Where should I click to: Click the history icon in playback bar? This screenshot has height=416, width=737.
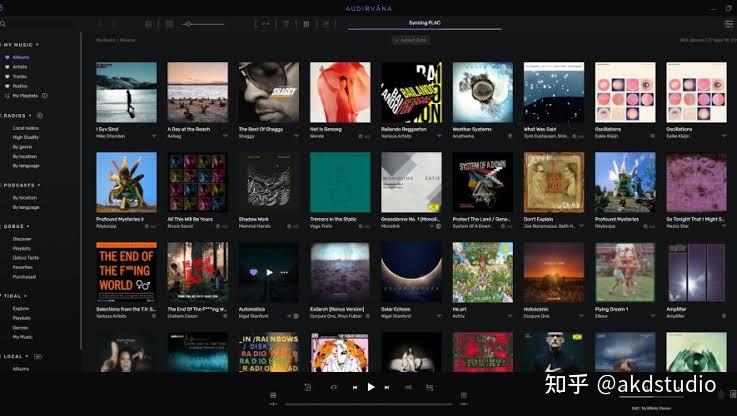(x=307, y=387)
